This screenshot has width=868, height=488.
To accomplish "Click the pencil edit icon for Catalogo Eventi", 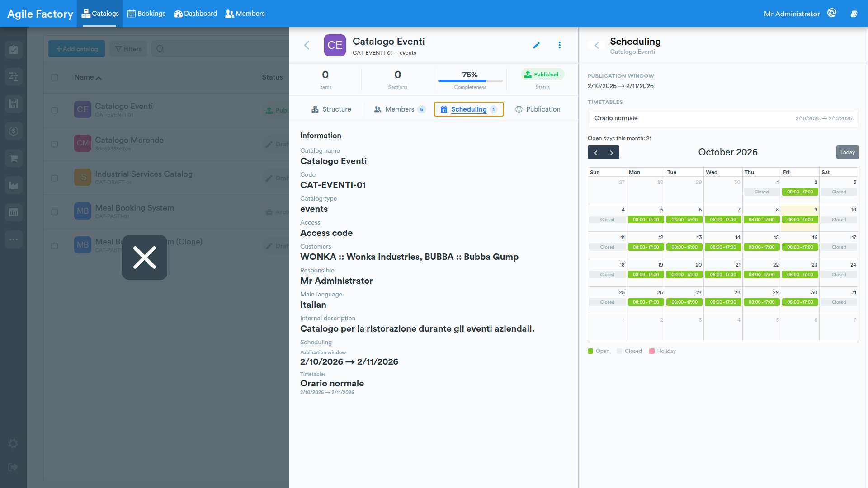I will tap(536, 45).
